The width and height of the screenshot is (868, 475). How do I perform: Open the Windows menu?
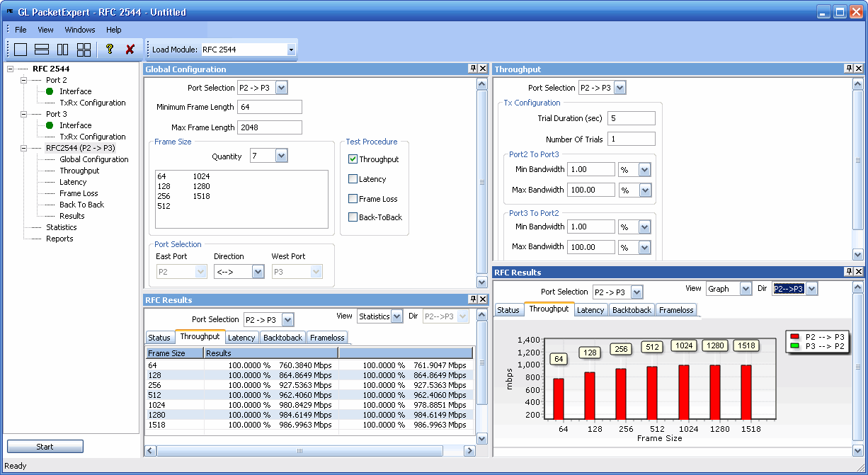click(80, 30)
